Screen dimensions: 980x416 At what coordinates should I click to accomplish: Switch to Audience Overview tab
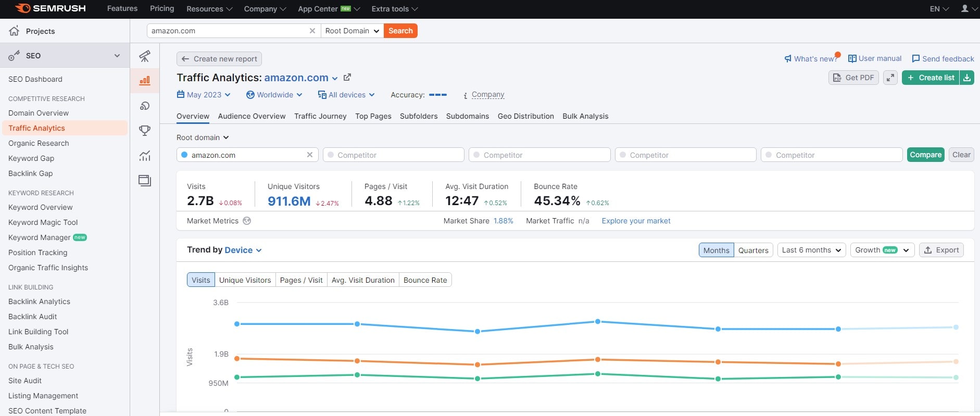coord(252,116)
